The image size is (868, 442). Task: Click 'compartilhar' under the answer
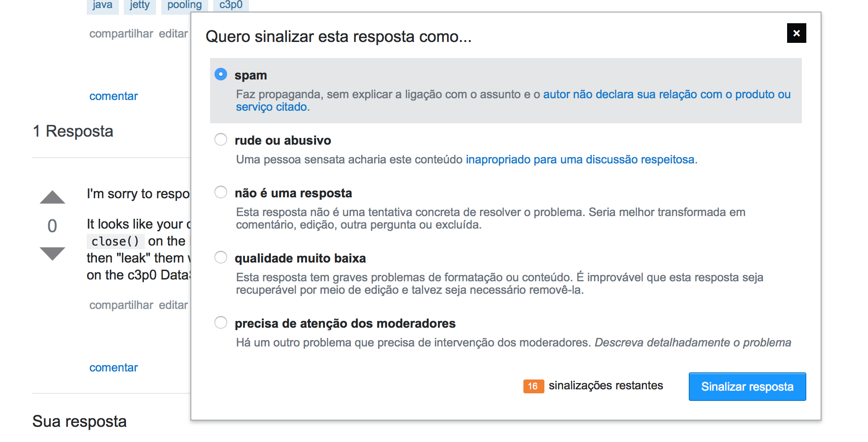[x=121, y=305]
